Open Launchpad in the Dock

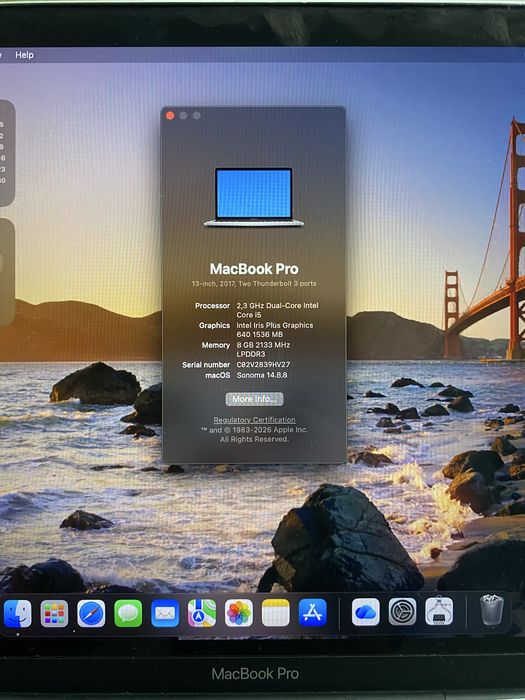tap(54, 613)
